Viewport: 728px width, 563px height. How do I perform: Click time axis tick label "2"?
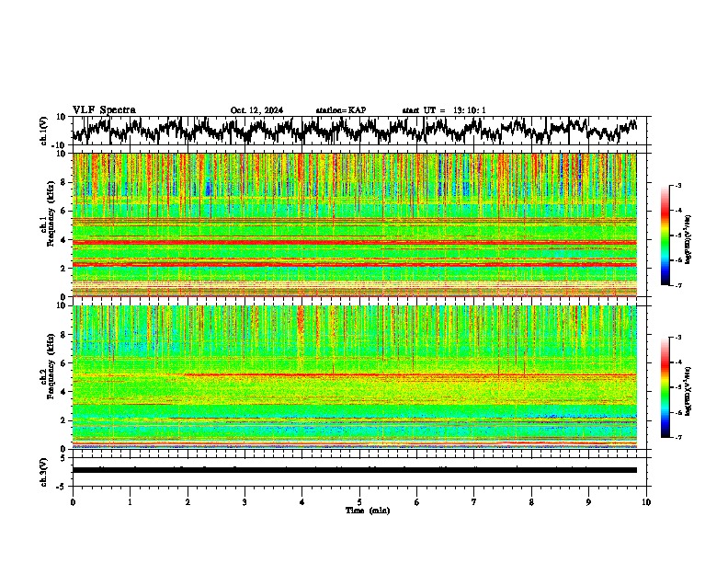pos(188,502)
